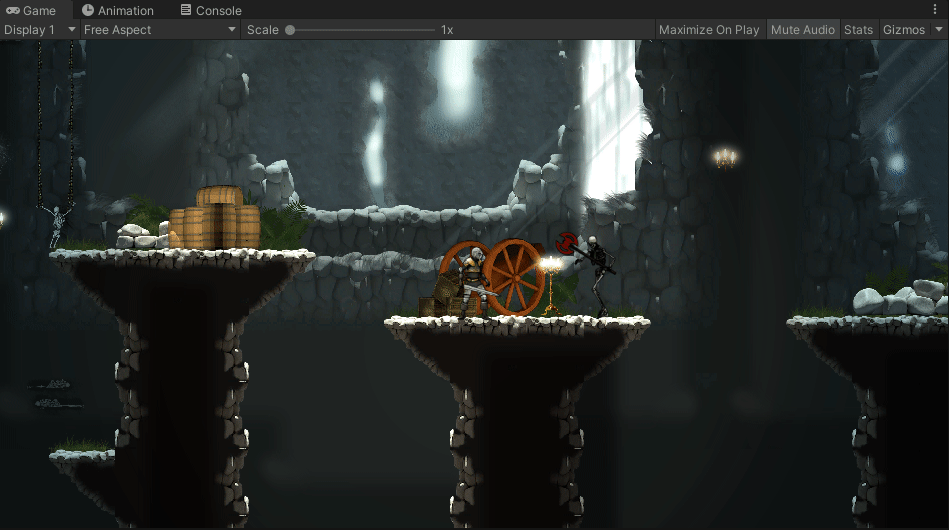Click the large orange cart wheel

514,278
